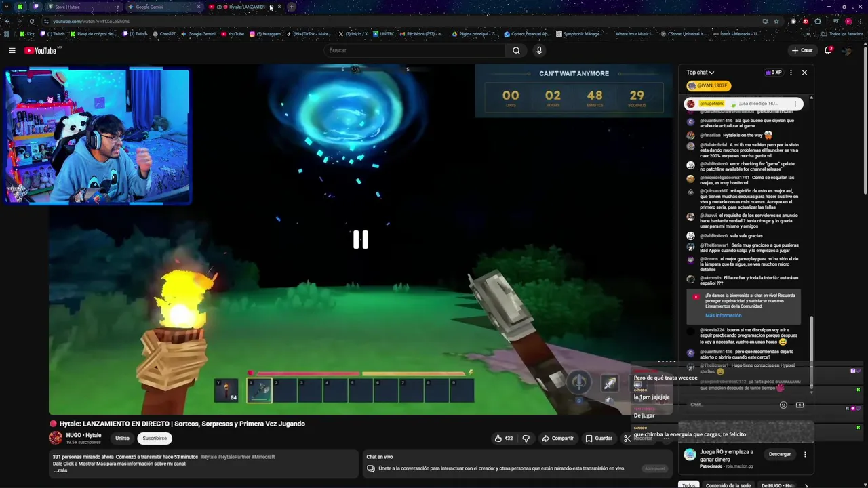Image resolution: width=868 pixels, height=488 pixels.
Task: Download the sponsored Juega RO ad
Action: (780, 454)
